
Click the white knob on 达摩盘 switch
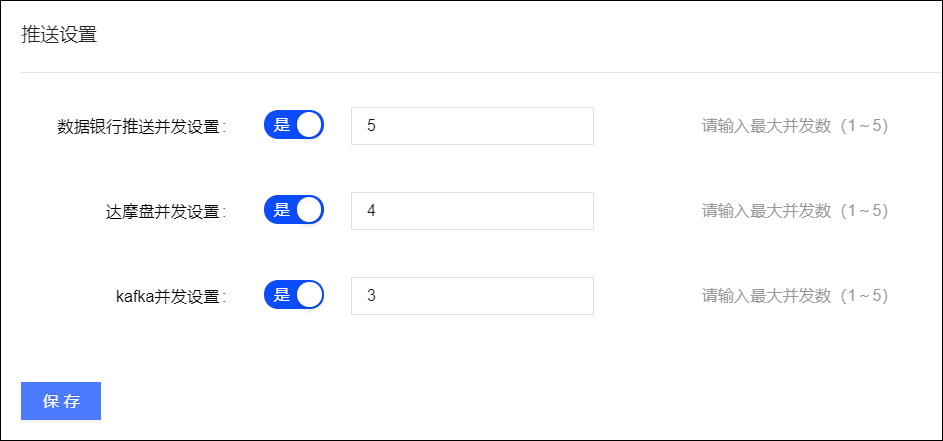[310, 210]
